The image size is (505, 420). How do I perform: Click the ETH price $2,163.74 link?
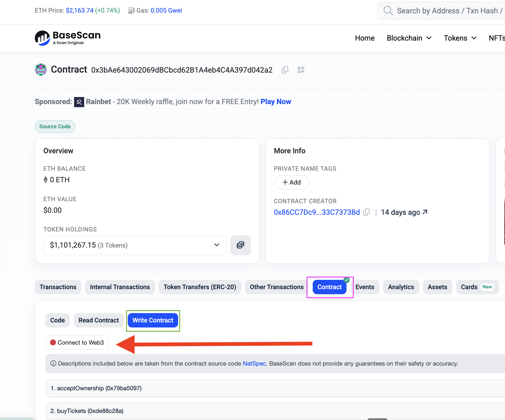tap(80, 10)
